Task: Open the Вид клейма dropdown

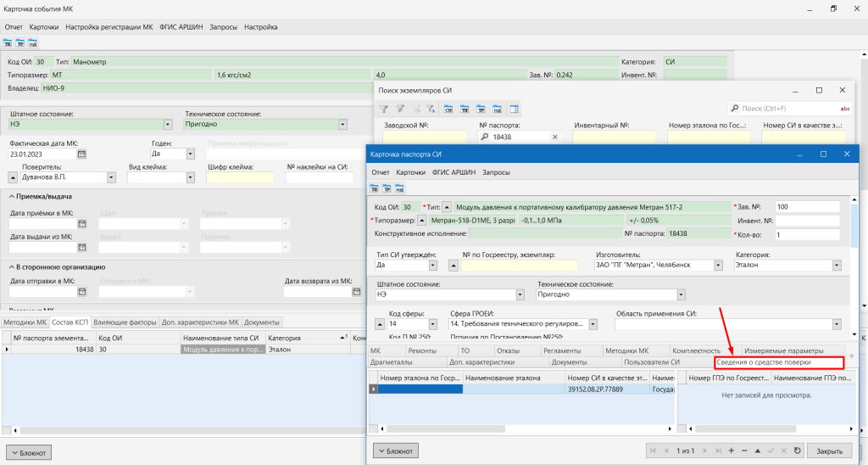Action: coord(191,178)
